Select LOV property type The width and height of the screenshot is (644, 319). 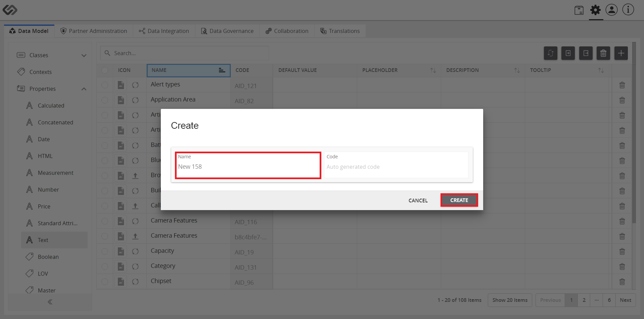click(x=43, y=274)
